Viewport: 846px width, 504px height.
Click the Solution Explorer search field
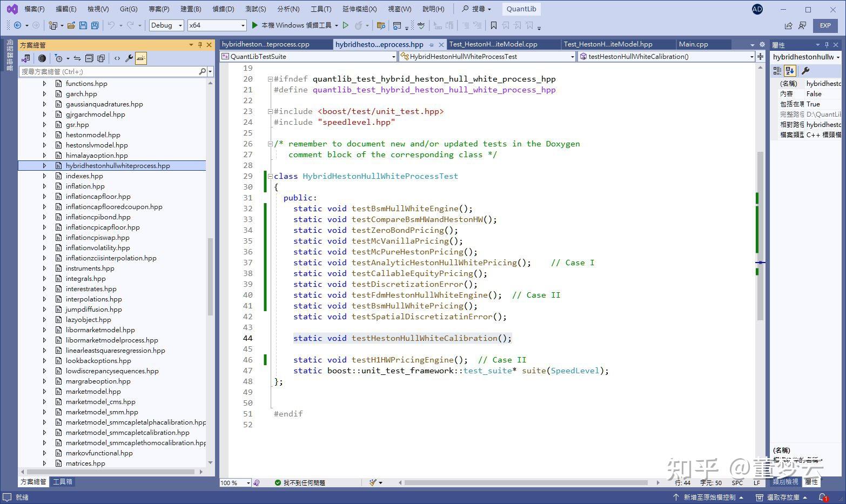pos(109,71)
